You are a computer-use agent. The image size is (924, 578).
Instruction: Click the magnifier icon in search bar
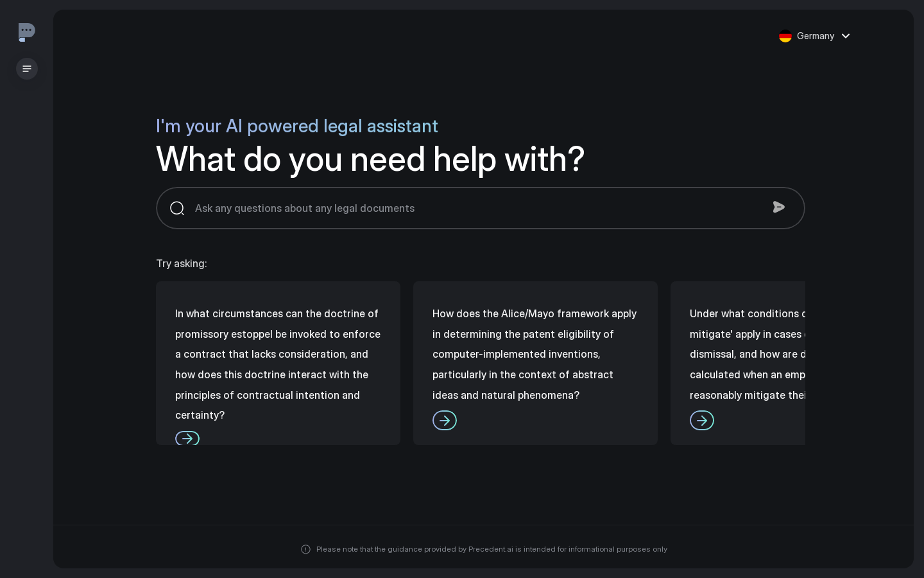point(177,208)
